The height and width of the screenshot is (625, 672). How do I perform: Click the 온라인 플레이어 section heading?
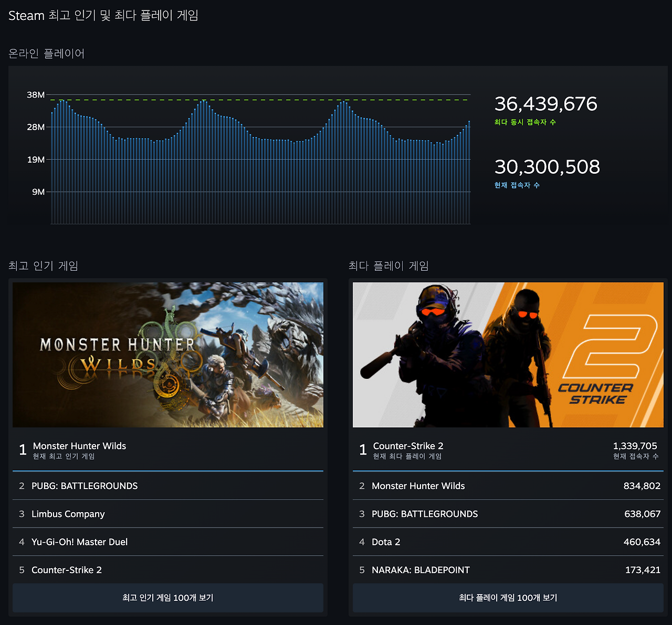(x=47, y=54)
